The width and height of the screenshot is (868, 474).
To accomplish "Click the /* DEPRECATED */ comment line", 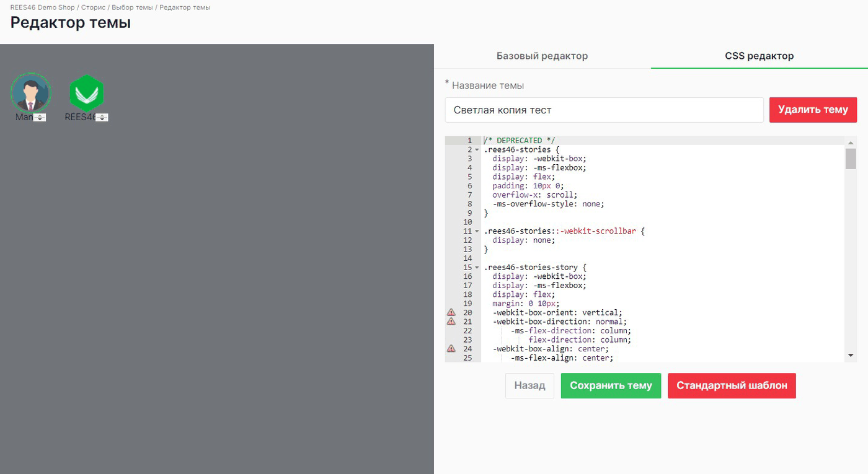I will tap(520, 141).
